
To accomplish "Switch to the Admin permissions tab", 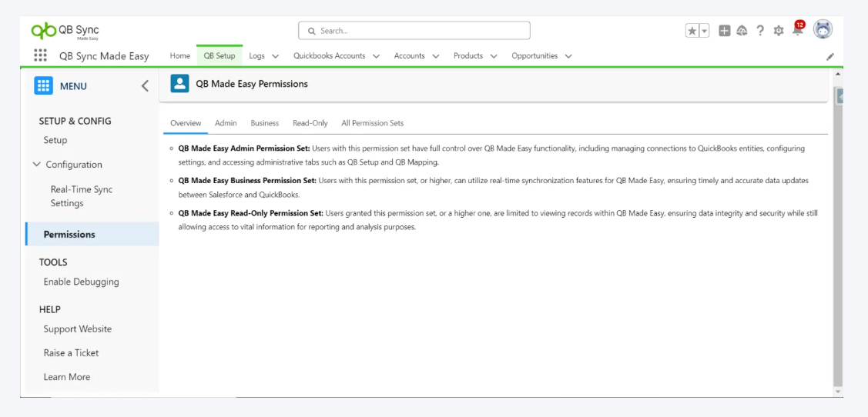I will (226, 123).
